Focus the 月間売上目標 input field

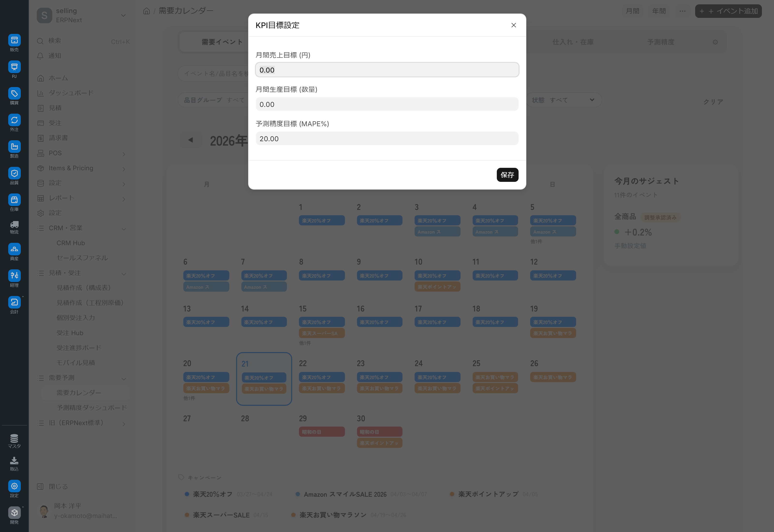pos(387,70)
